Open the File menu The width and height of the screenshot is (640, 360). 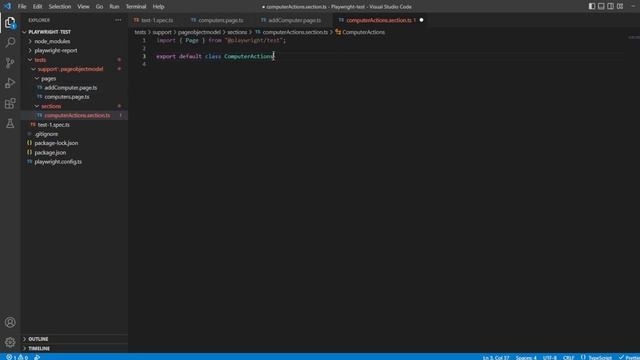pyautogui.click(x=22, y=7)
